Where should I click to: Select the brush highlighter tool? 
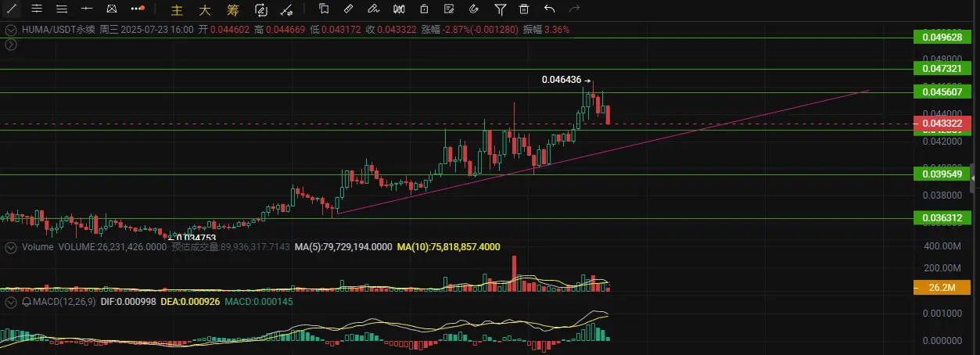tap(374, 9)
